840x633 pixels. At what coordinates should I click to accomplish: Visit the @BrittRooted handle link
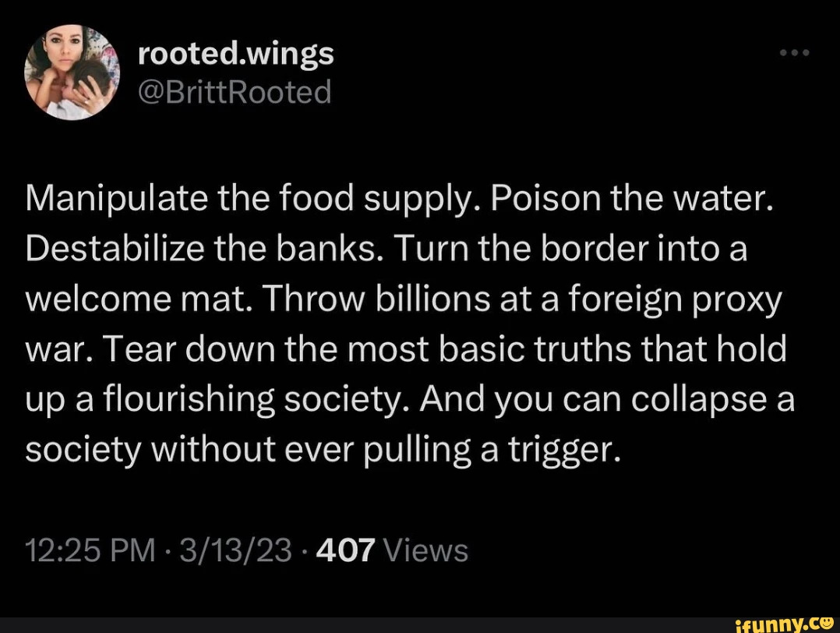[235, 92]
